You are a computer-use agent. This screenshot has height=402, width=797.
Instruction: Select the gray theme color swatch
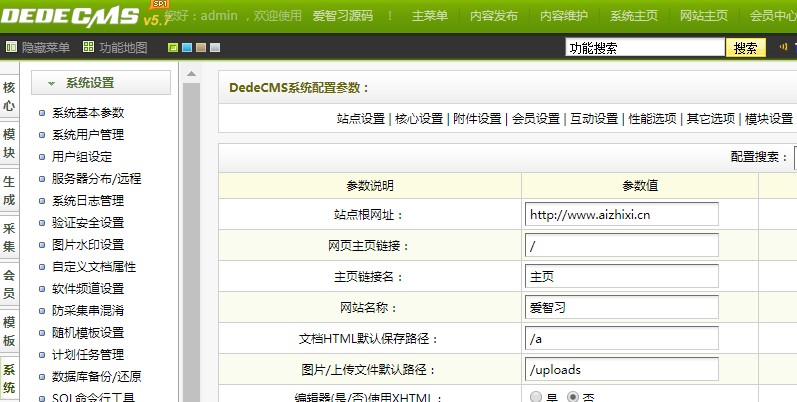click(215, 48)
